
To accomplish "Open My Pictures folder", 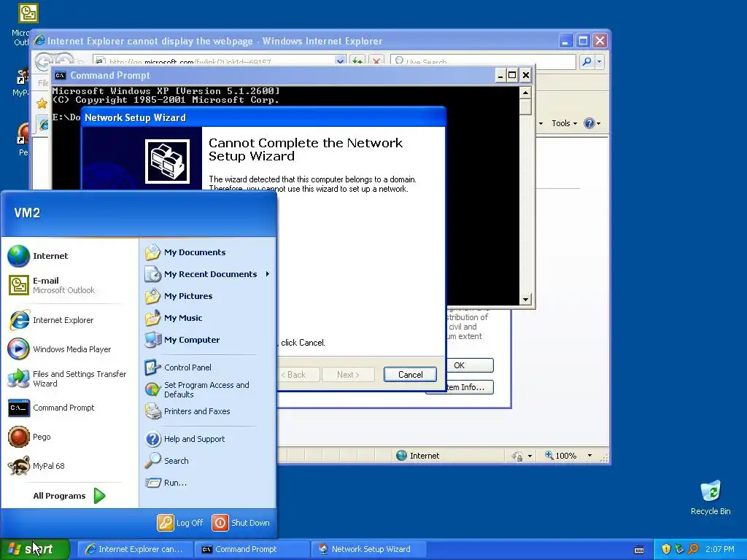I will 179,296.
